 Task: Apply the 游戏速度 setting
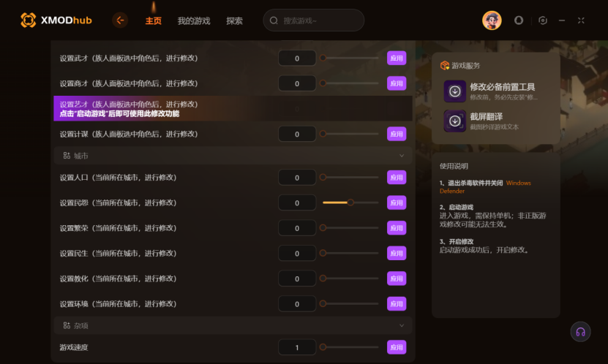(x=397, y=347)
